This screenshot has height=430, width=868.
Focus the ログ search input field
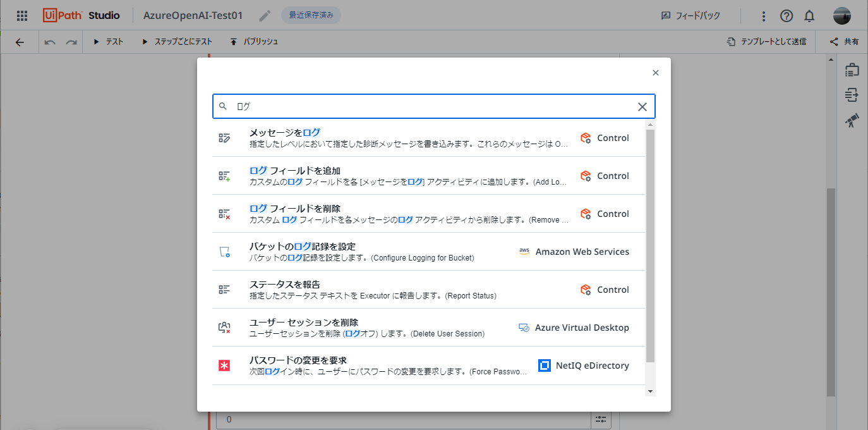[433, 106]
